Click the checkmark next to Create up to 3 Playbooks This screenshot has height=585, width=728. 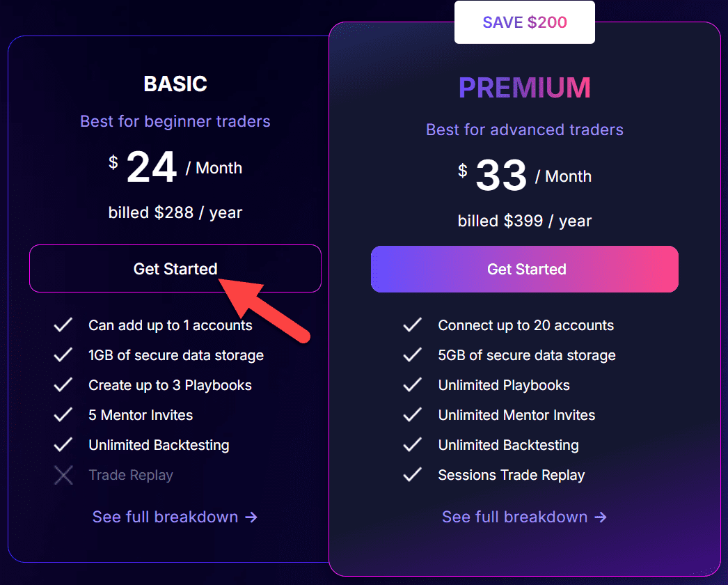coord(63,385)
